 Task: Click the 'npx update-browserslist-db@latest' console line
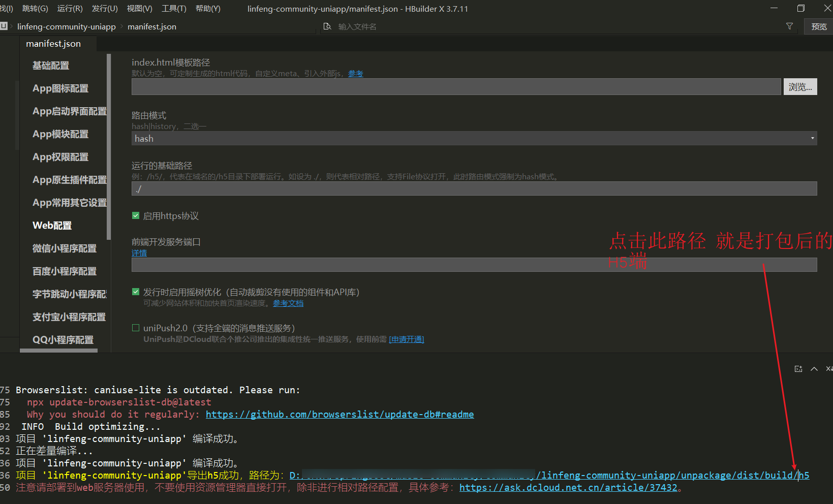pyautogui.click(x=119, y=402)
